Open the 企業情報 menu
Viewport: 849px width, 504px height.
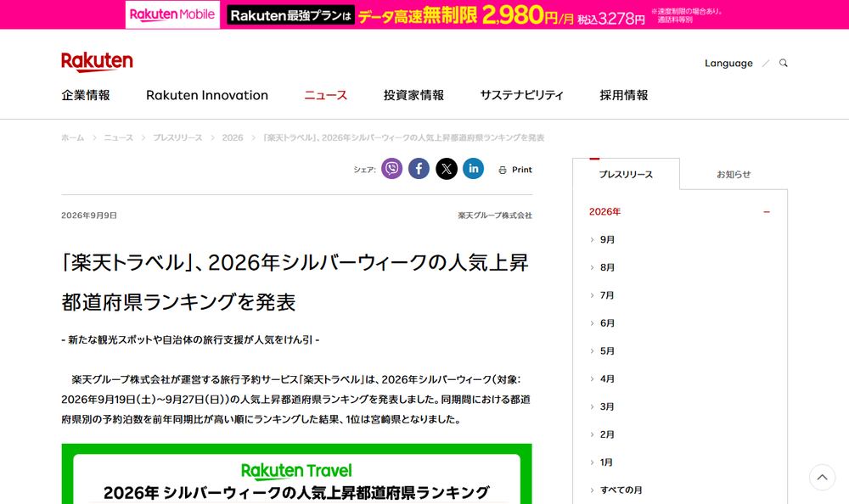pyautogui.click(x=86, y=95)
